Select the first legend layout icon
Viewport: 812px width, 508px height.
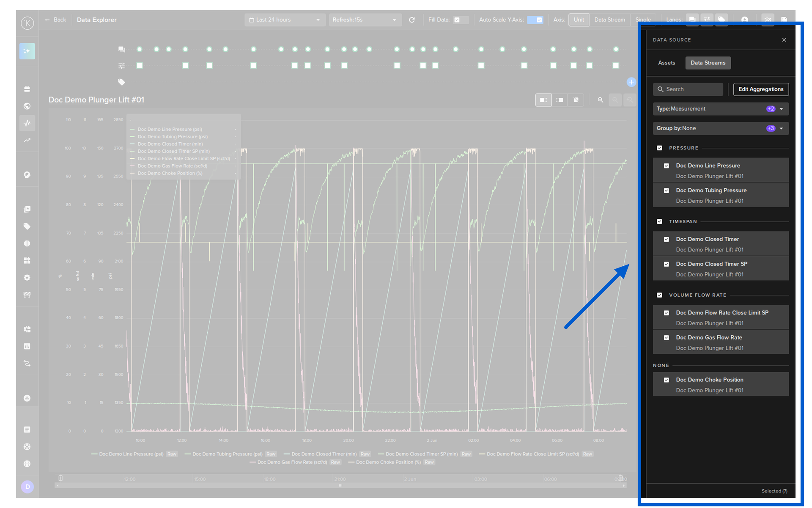[543, 100]
